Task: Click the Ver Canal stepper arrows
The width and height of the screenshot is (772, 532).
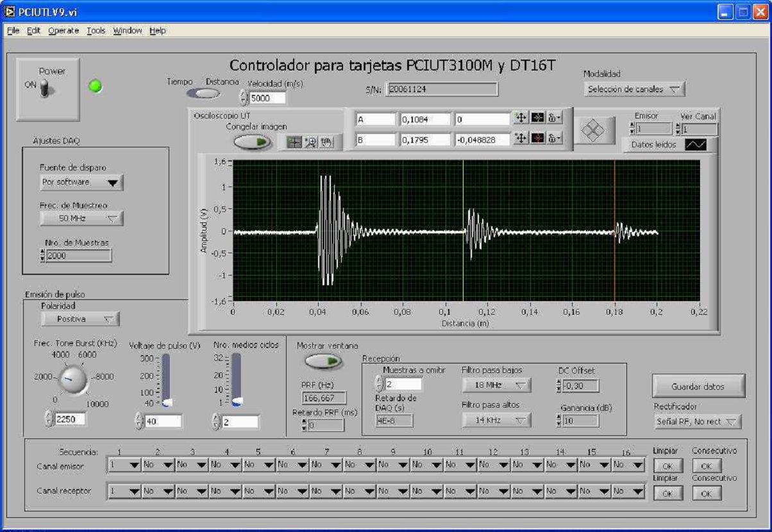Action: [x=678, y=129]
